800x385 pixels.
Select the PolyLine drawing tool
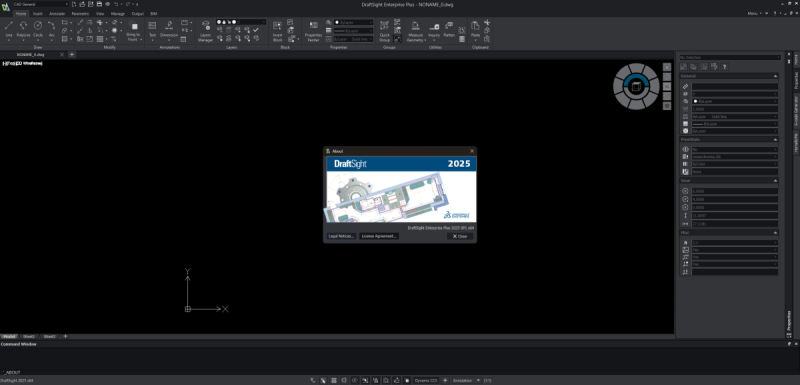23,29
